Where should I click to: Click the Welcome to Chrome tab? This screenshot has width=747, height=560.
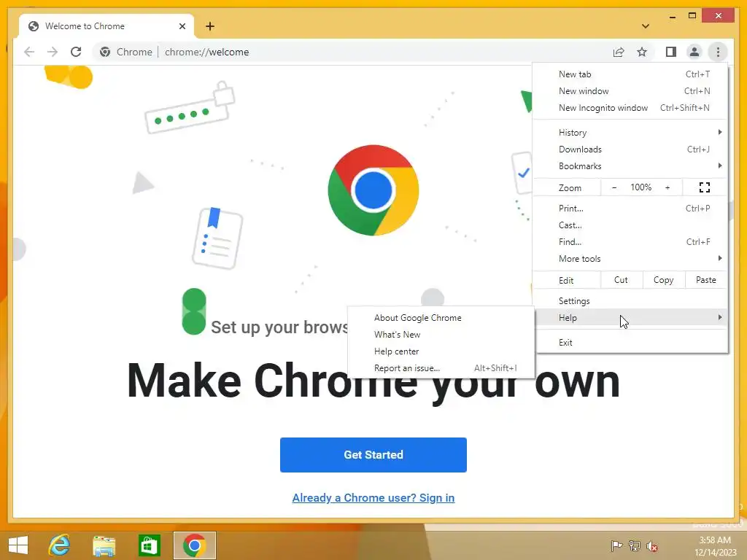pyautogui.click(x=107, y=26)
